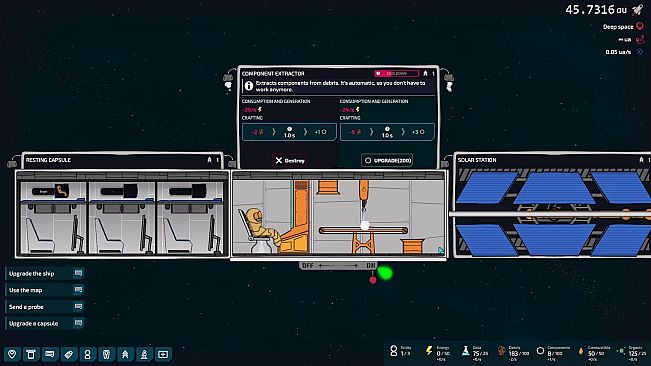Open the trash bin icon in the bottom toolbar
Viewport: 651px width, 366px height.
[31, 354]
